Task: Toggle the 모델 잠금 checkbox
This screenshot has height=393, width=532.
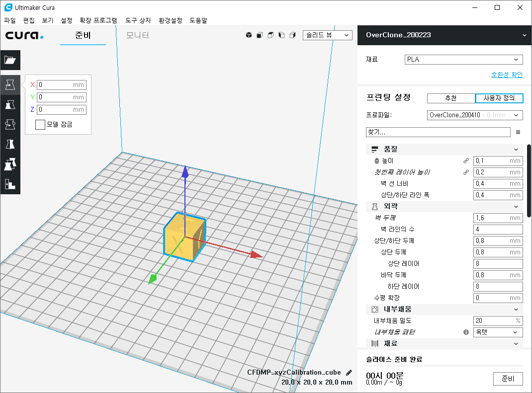Action: [x=40, y=124]
